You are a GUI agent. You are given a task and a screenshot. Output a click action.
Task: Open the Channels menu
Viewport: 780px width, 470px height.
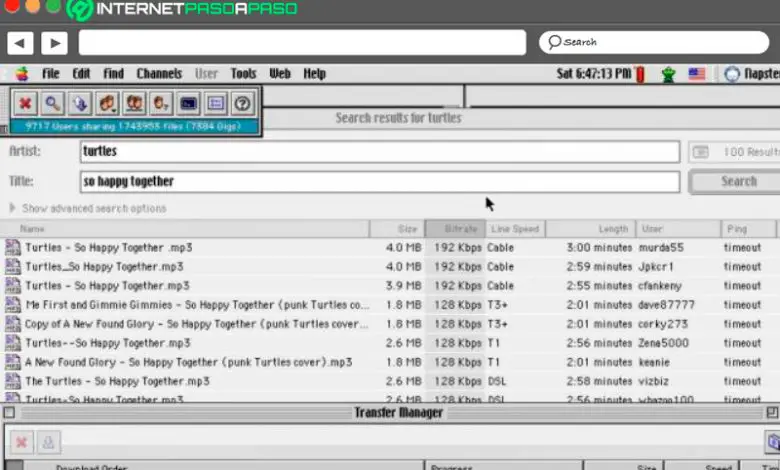coord(159,74)
